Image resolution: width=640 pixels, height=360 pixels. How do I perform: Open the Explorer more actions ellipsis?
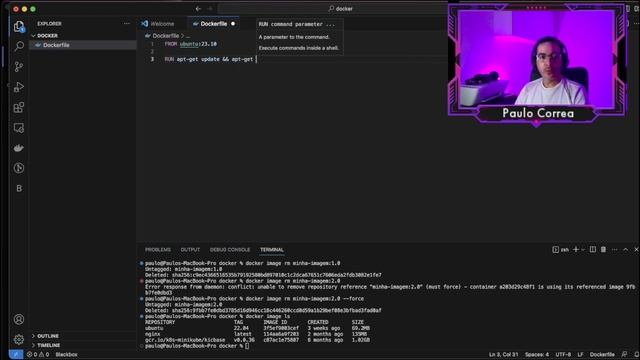[x=127, y=24]
